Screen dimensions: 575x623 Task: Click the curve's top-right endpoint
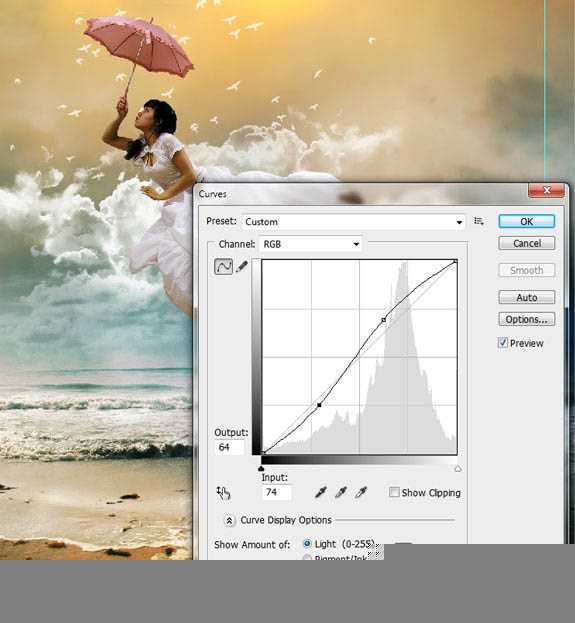coord(455,261)
